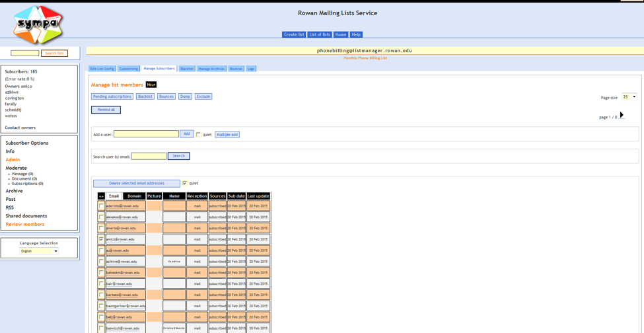
Task: Open Moderate in sidebar
Action: pyautogui.click(x=16, y=168)
